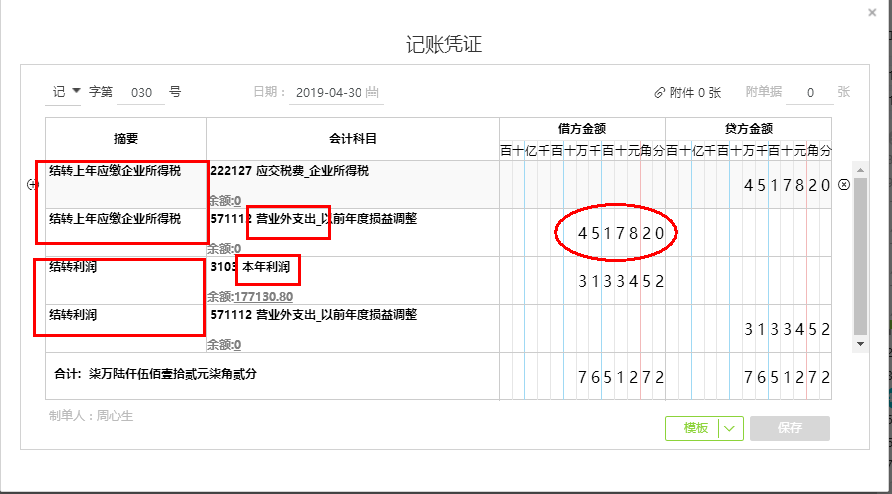The width and height of the screenshot is (892, 494).
Task: Click the vertical scrollbar thumb
Action: 860,256
